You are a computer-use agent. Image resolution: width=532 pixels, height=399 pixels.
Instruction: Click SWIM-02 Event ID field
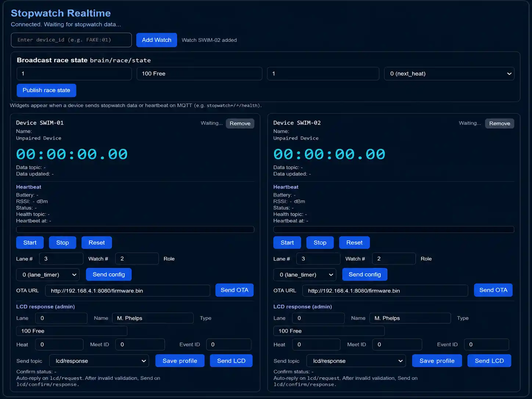click(486, 345)
